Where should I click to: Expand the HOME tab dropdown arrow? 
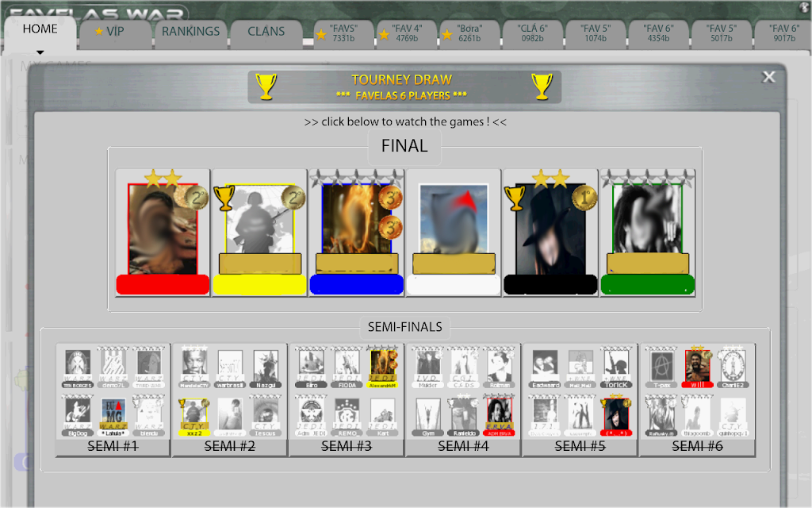pos(40,52)
